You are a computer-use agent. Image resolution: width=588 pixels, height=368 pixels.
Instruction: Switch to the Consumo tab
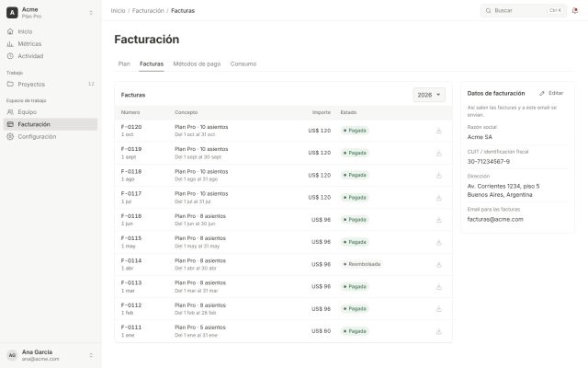(243, 63)
